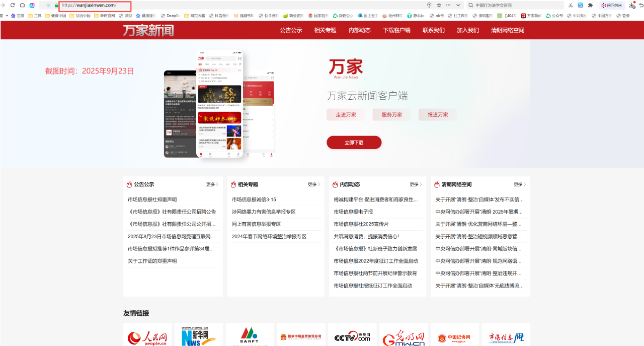Click the CCTV 央视网 friend link logo
This screenshot has width=644, height=346.
352,335
